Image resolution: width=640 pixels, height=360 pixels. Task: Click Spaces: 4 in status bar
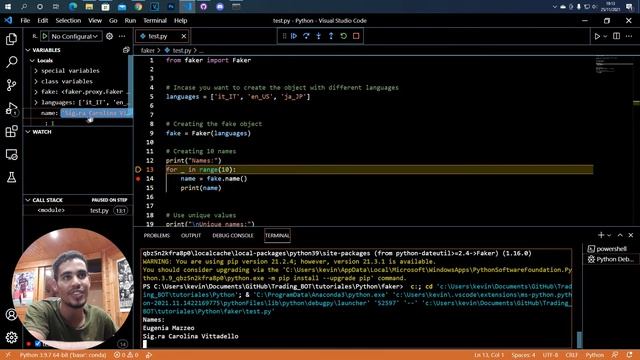[x=523, y=355]
